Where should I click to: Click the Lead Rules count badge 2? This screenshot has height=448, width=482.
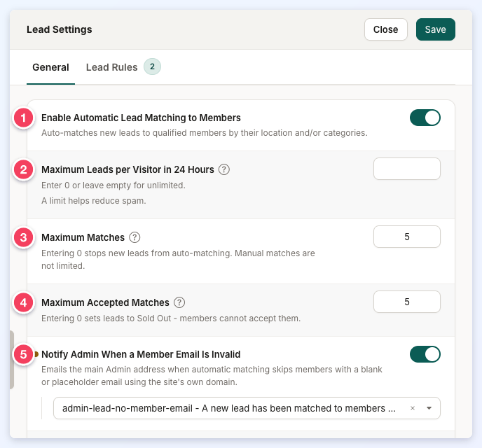coord(152,66)
